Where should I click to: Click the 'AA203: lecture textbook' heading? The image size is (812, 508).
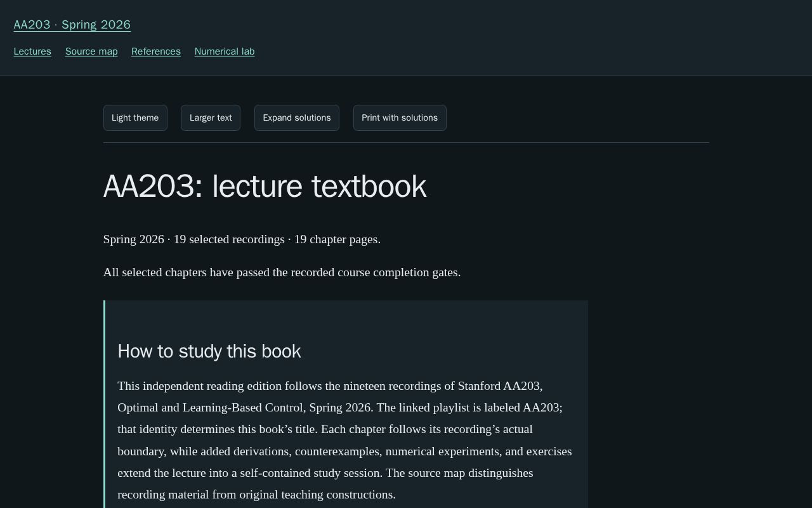pyautogui.click(x=265, y=187)
